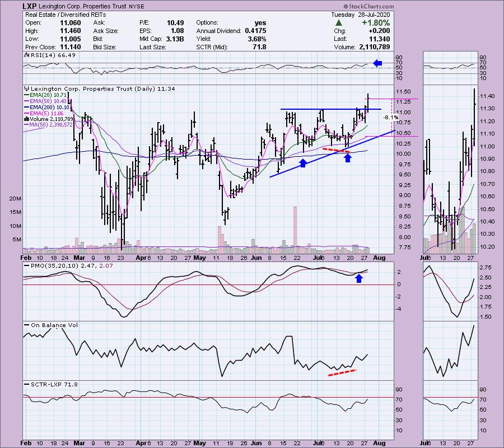Click the 2.75 PMO axis label on side panel

(486, 267)
